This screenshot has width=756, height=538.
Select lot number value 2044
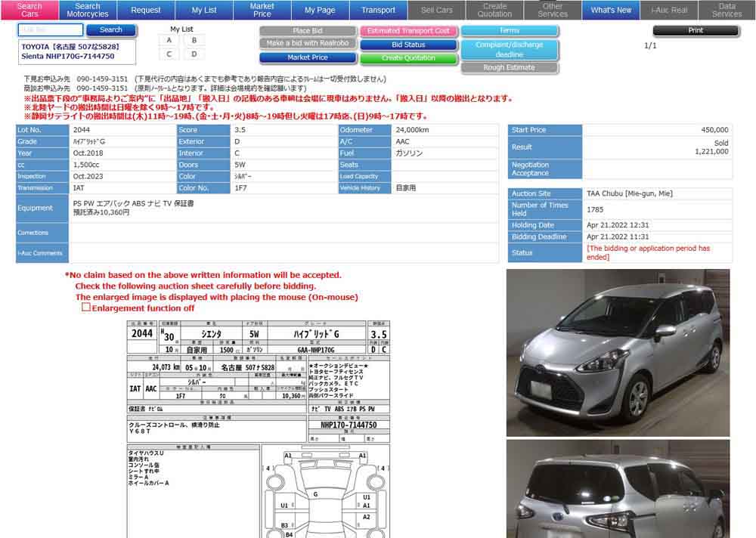click(x=82, y=130)
